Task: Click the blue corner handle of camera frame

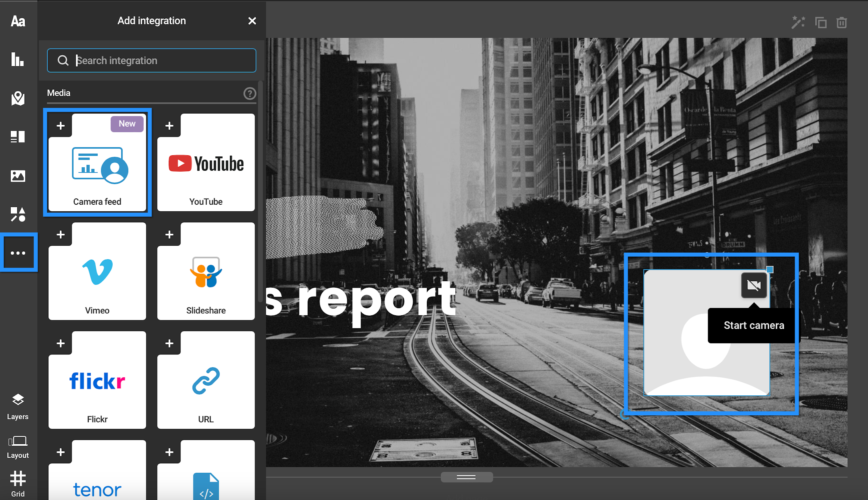Action: (x=770, y=270)
